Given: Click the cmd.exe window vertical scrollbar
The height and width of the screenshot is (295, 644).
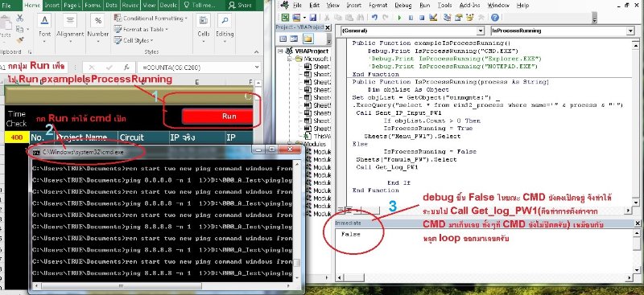Looking at the screenshot, I should click(x=297, y=221).
